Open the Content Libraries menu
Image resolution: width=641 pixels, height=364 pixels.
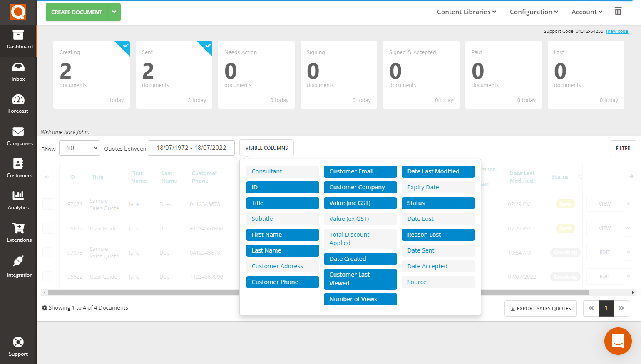click(x=466, y=12)
